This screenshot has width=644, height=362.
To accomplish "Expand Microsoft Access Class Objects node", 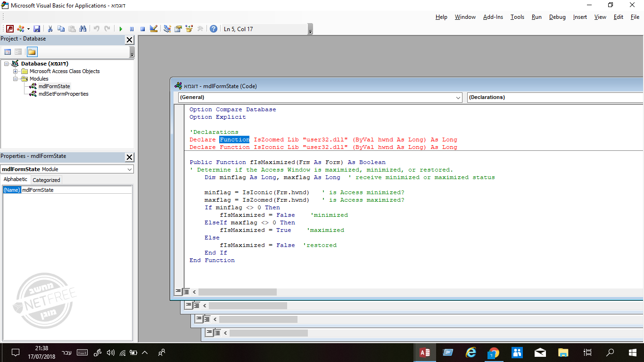I will pyautogui.click(x=16, y=72).
